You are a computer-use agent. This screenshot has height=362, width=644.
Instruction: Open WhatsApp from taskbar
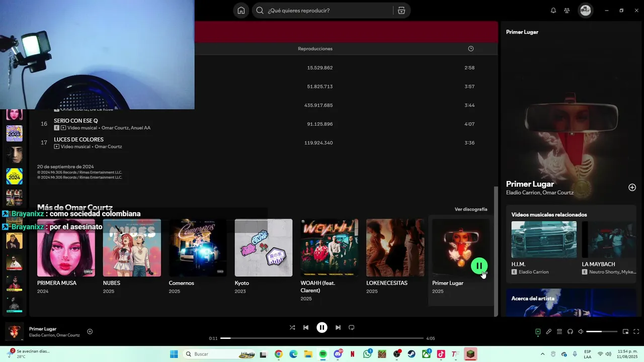point(367,354)
